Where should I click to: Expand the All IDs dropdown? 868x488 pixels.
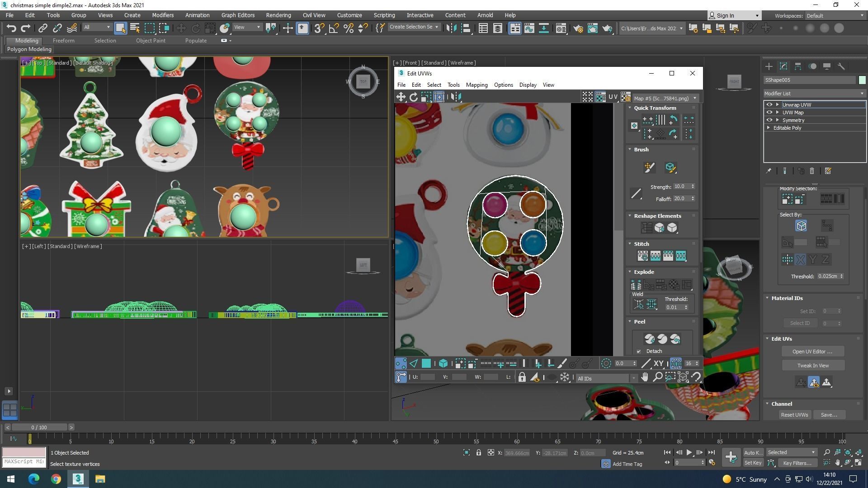(x=606, y=378)
